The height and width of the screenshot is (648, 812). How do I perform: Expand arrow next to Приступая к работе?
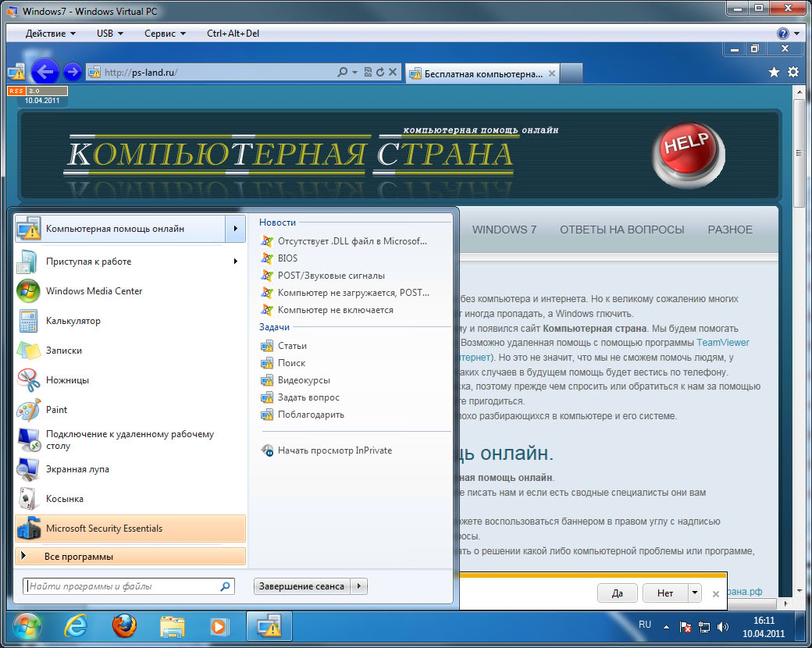[x=236, y=262]
